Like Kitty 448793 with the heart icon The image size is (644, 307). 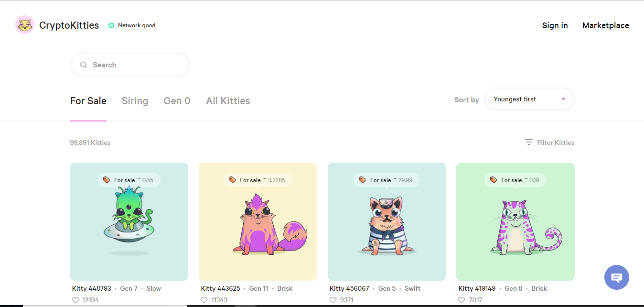75,300
